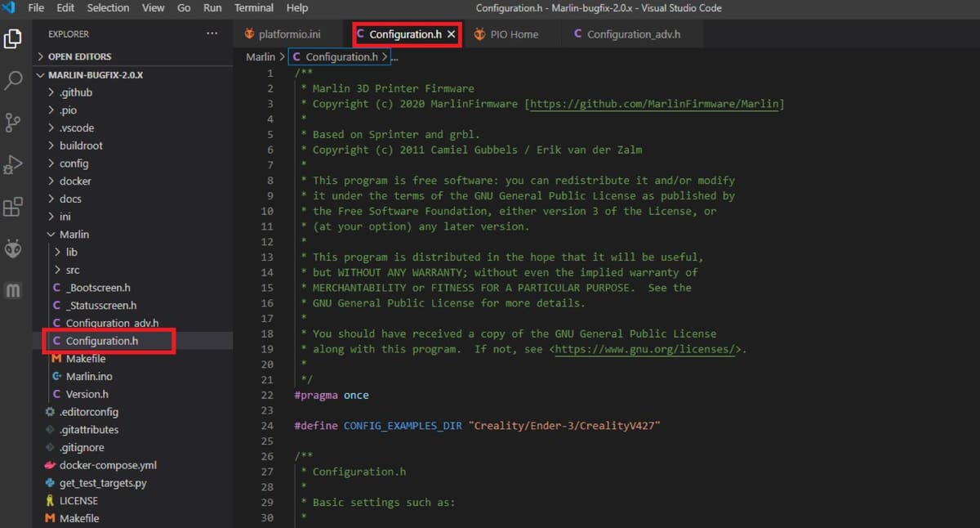
Task: Open the View menu
Action: pos(153,8)
